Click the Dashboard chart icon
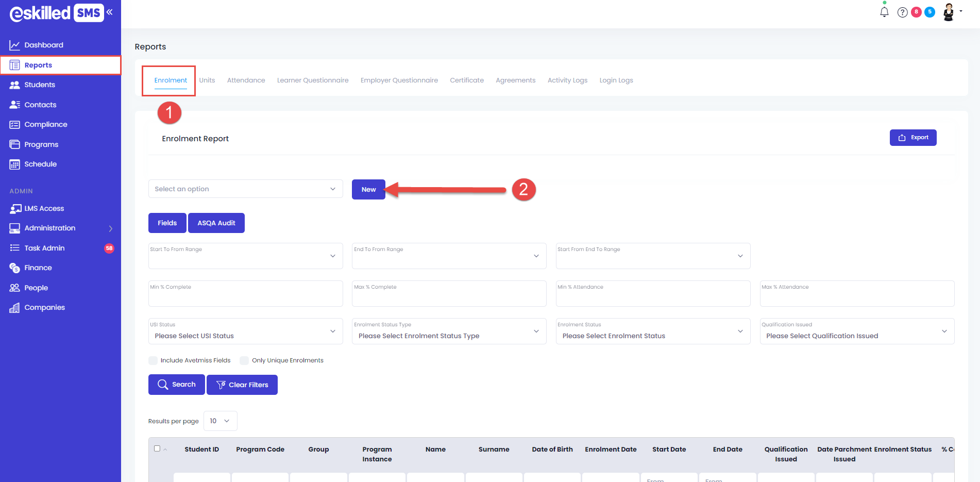This screenshot has height=482, width=980. [x=14, y=45]
